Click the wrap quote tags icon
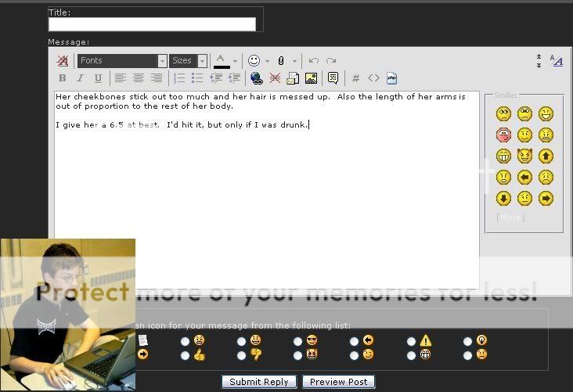 pyautogui.click(x=333, y=78)
